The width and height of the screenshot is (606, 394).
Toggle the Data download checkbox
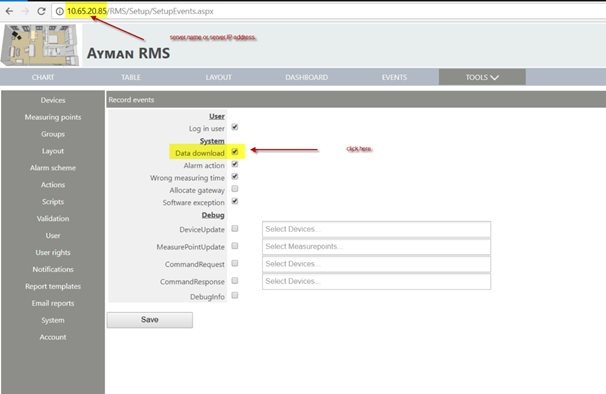(235, 152)
